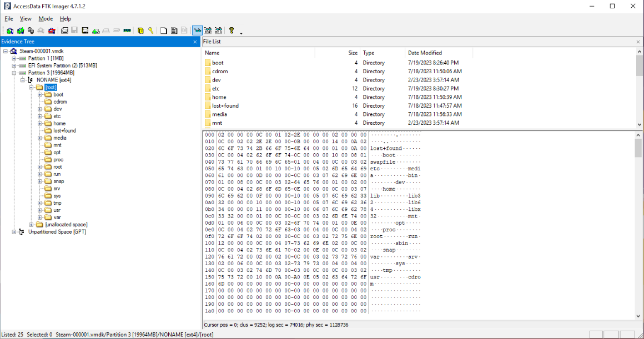The width and height of the screenshot is (644, 339).
Task: Click Remove All Evidence Items icon
Action: coord(51,31)
